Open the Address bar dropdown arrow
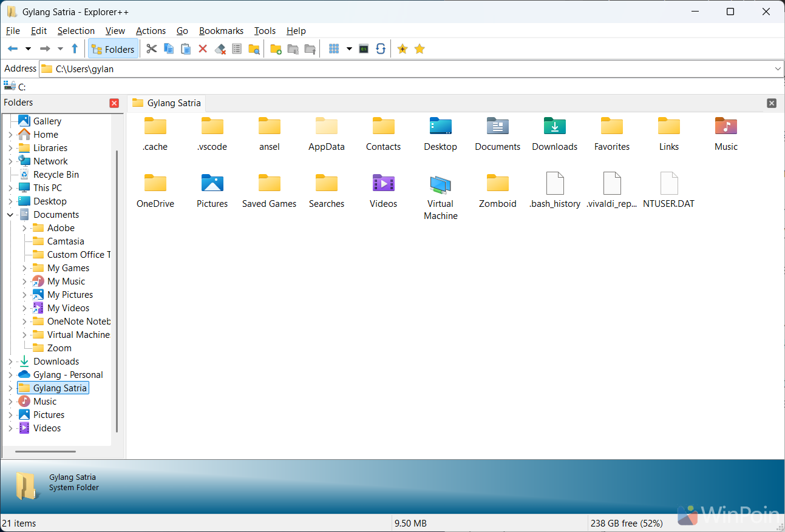 [x=778, y=69]
